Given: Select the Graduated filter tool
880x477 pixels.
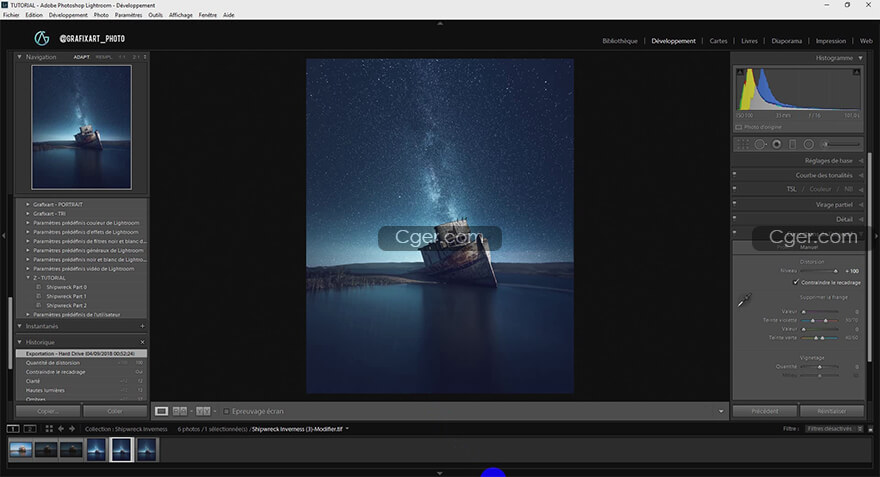Looking at the screenshot, I should tap(792, 144).
